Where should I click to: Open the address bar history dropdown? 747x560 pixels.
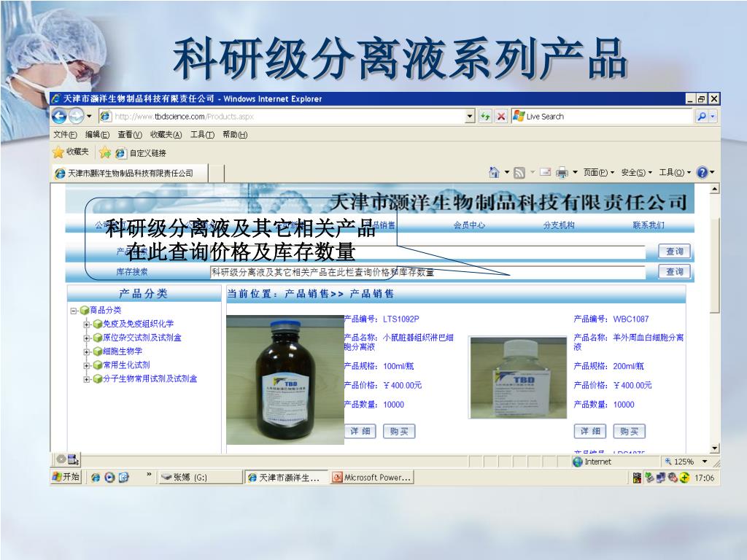470,116
